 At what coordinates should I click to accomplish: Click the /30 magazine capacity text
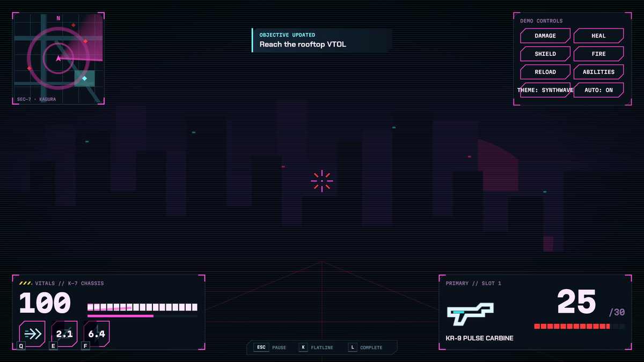coord(617,312)
